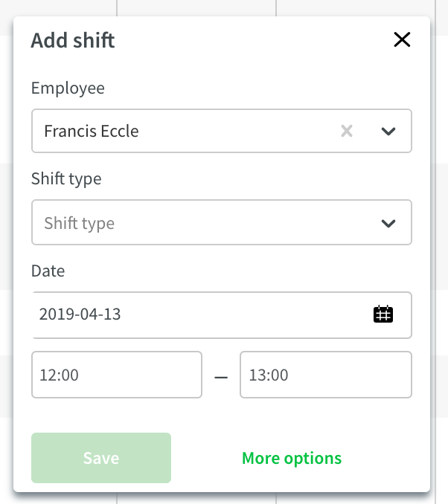
Task: Click the Save button
Action: pyautogui.click(x=101, y=458)
